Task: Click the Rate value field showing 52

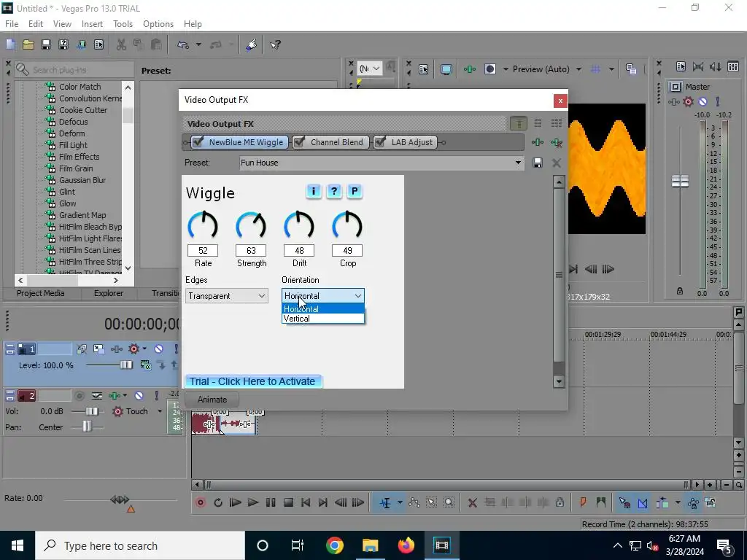Action: pos(203,251)
